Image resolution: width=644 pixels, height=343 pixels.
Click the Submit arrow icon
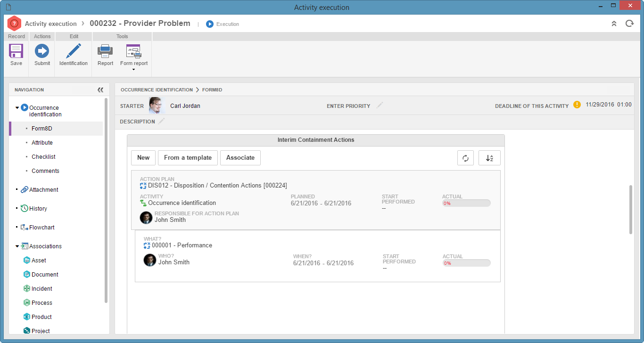(42, 51)
